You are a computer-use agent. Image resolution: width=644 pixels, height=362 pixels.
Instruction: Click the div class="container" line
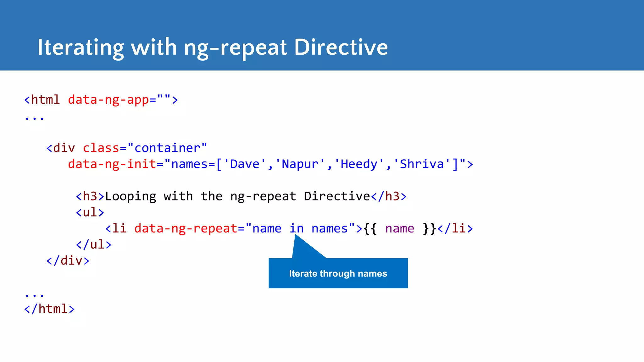click(x=127, y=148)
